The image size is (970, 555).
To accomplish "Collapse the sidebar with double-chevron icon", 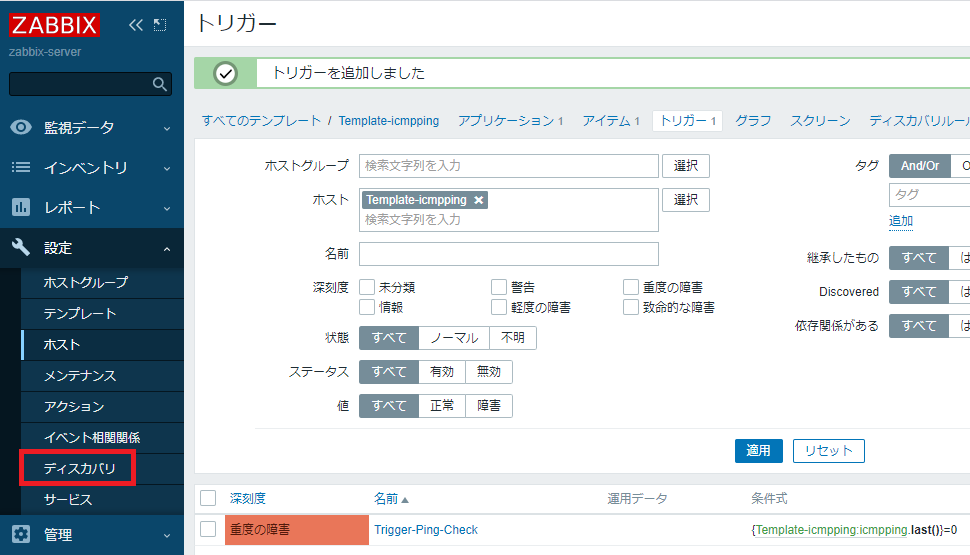I will (136, 25).
